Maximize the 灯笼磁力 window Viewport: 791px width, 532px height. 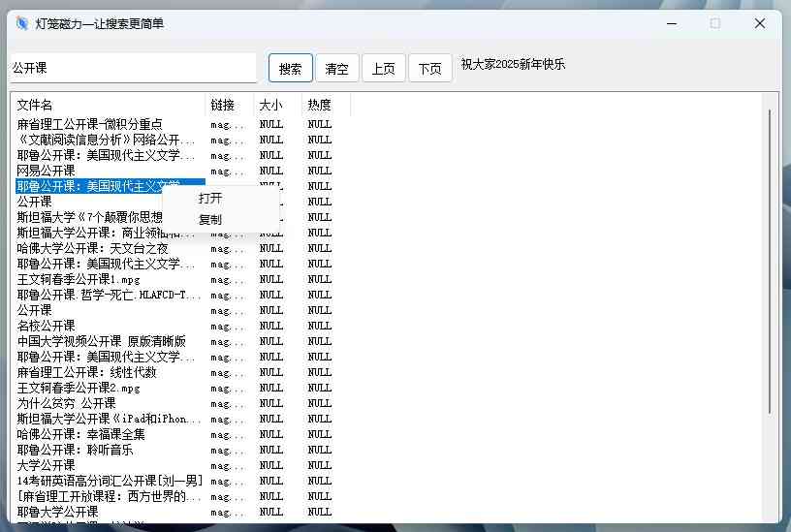pos(714,23)
